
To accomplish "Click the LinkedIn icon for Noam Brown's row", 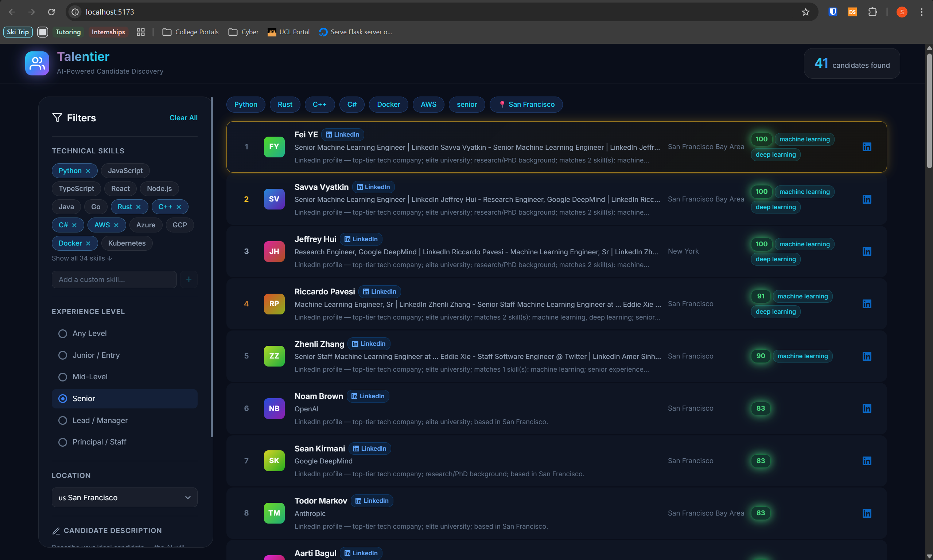I will pyautogui.click(x=867, y=408).
